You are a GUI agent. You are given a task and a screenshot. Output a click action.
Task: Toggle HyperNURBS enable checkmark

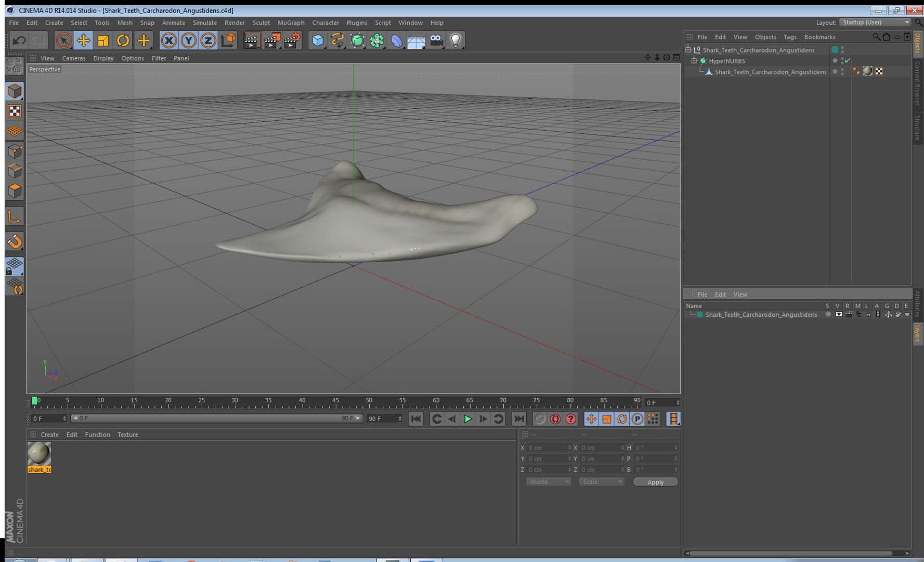click(848, 61)
